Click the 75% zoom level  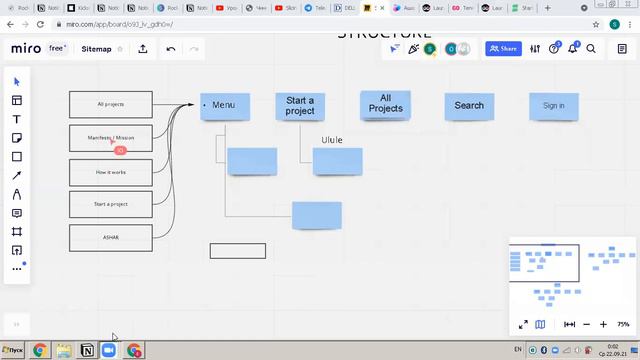[623, 324]
